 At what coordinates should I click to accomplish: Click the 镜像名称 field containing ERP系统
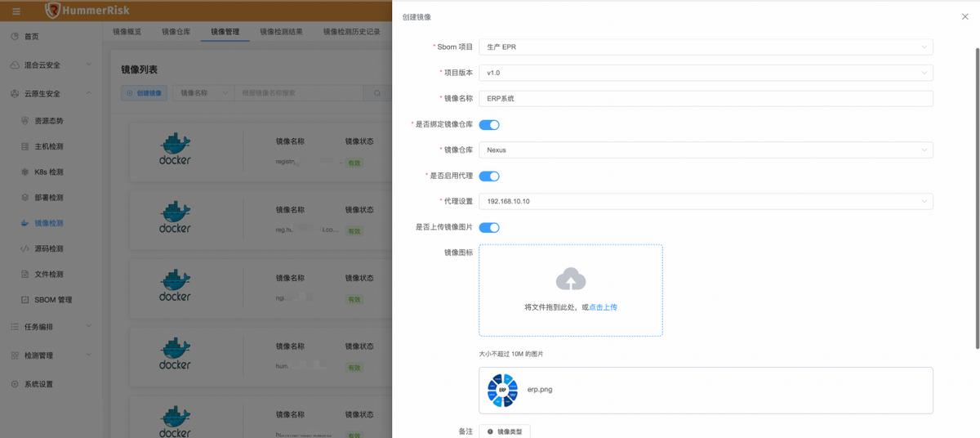[706, 99]
